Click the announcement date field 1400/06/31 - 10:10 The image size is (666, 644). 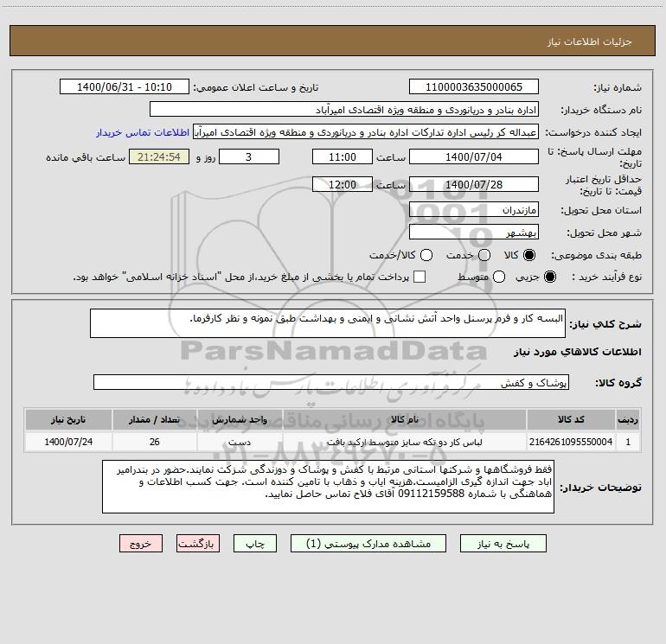(x=125, y=86)
